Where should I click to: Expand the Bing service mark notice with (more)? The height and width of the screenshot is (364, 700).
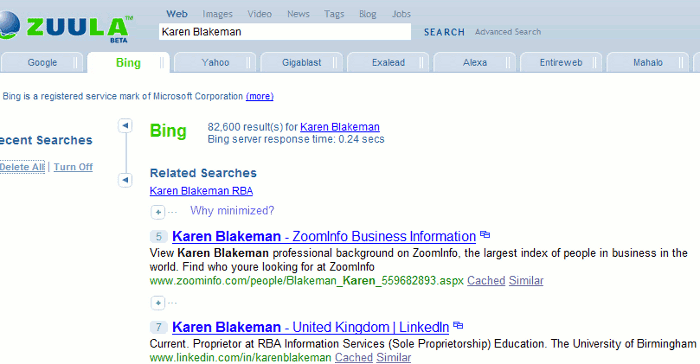(259, 96)
